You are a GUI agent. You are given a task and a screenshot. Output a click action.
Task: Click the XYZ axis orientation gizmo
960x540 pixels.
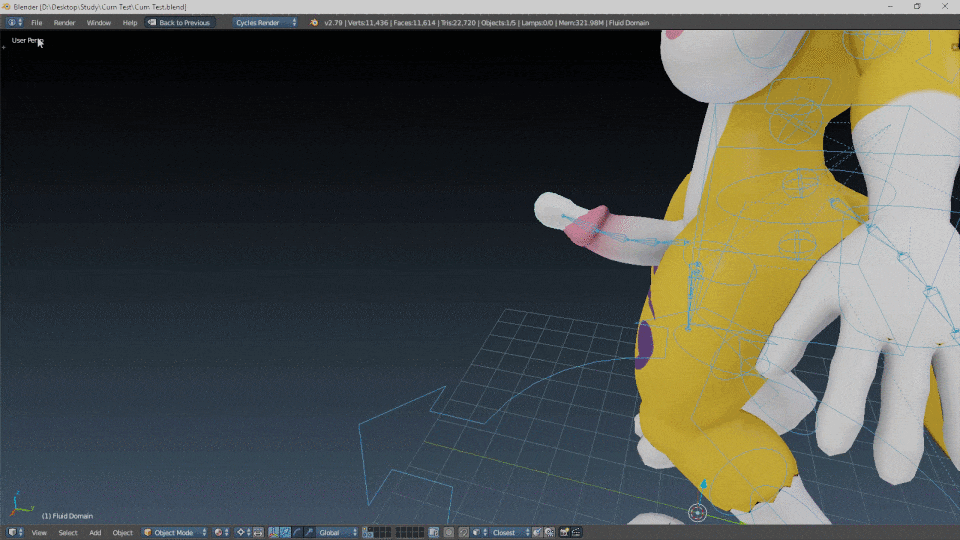(x=20, y=504)
